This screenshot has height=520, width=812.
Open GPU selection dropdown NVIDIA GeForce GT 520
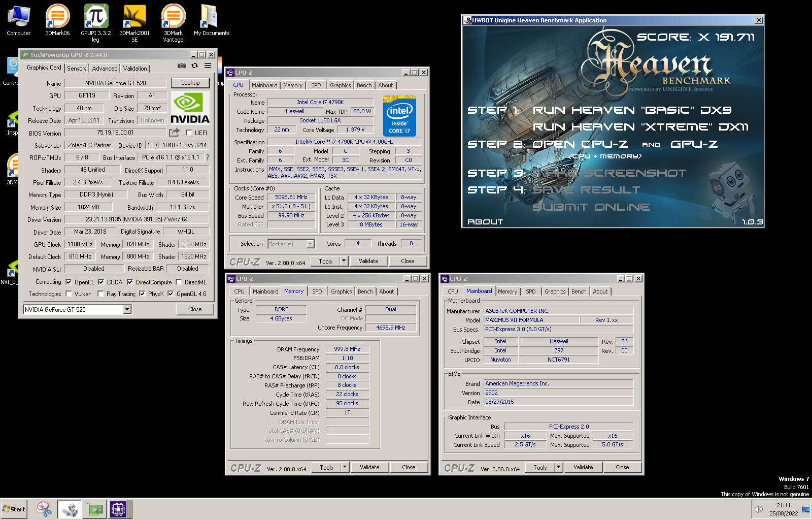[77, 309]
